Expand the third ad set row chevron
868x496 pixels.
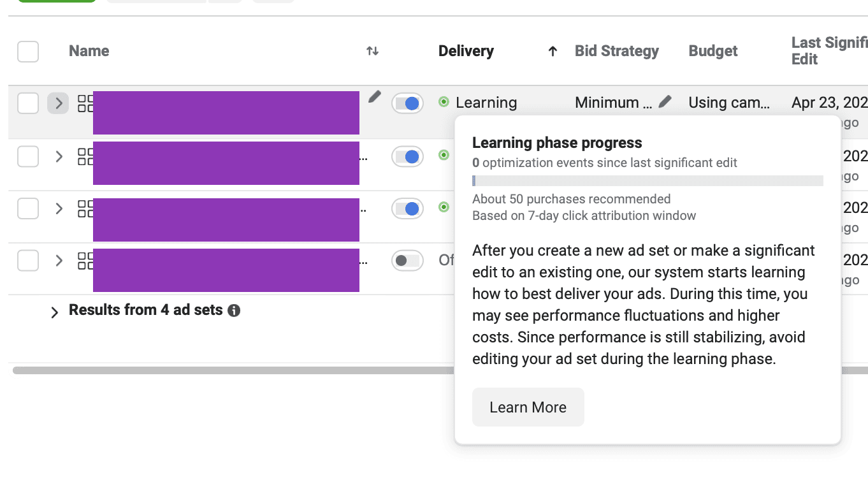tap(59, 208)
